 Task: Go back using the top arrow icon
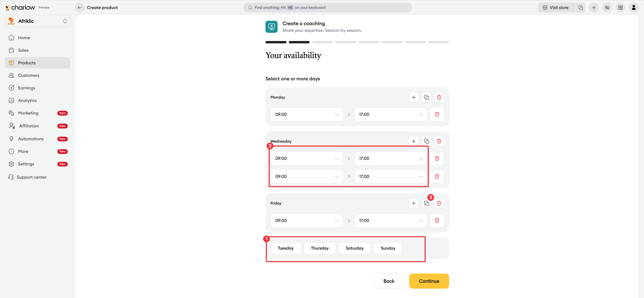click(79, 8)
